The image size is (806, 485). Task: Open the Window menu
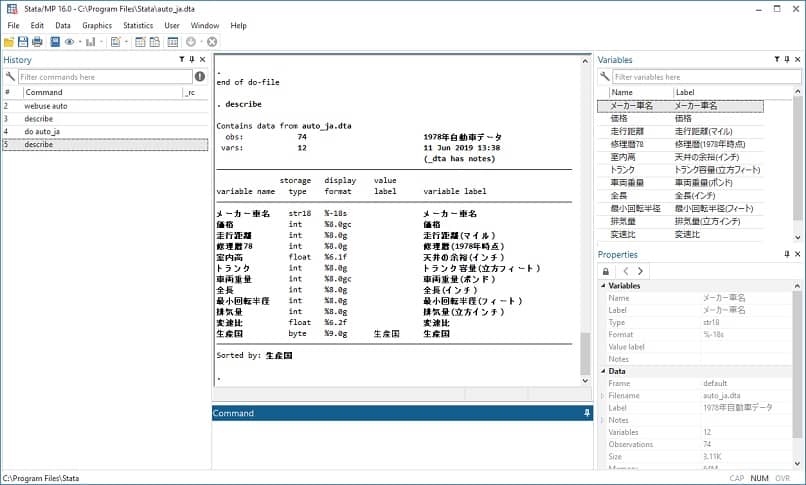(x=205, y=25)
